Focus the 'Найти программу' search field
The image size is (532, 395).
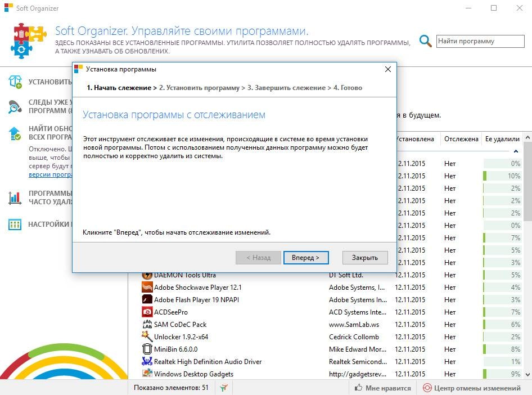coord(480,42)
